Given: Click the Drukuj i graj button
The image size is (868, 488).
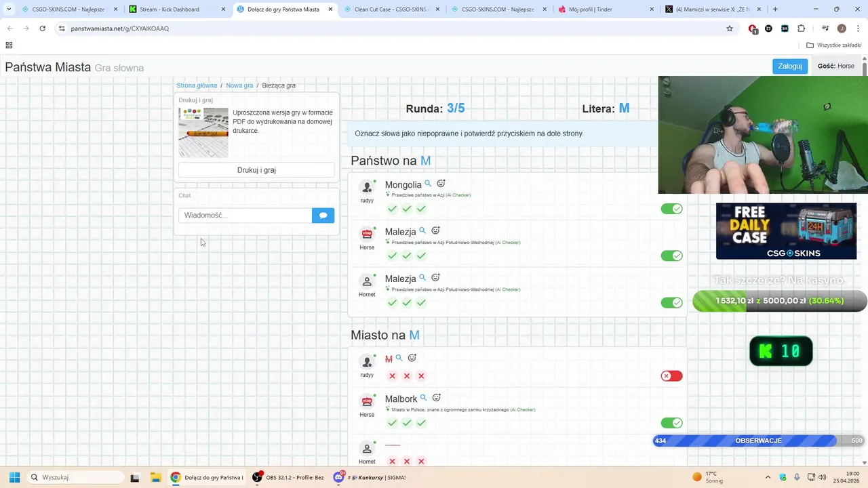Looking at the screenshot, I should point(256,170).
